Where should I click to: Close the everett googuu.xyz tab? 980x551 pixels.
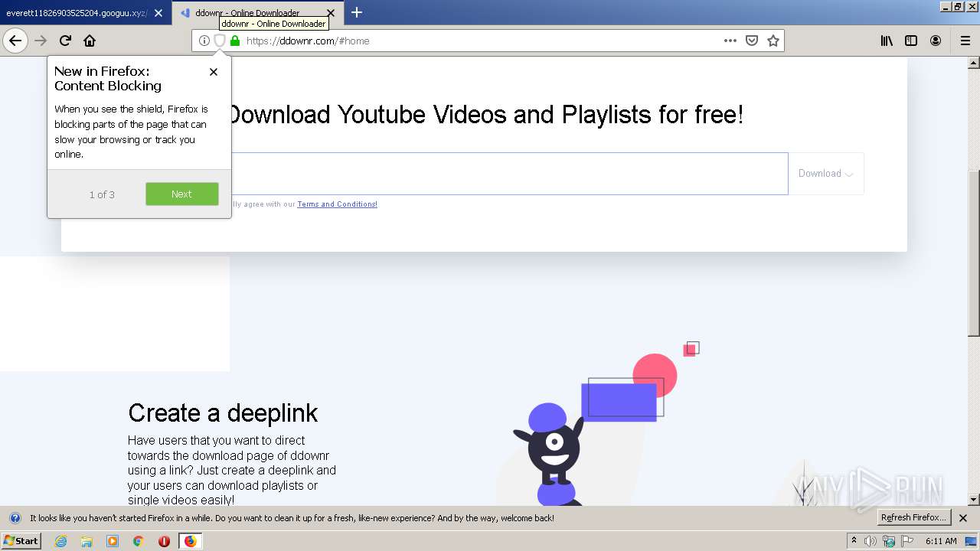click(158, 13)
